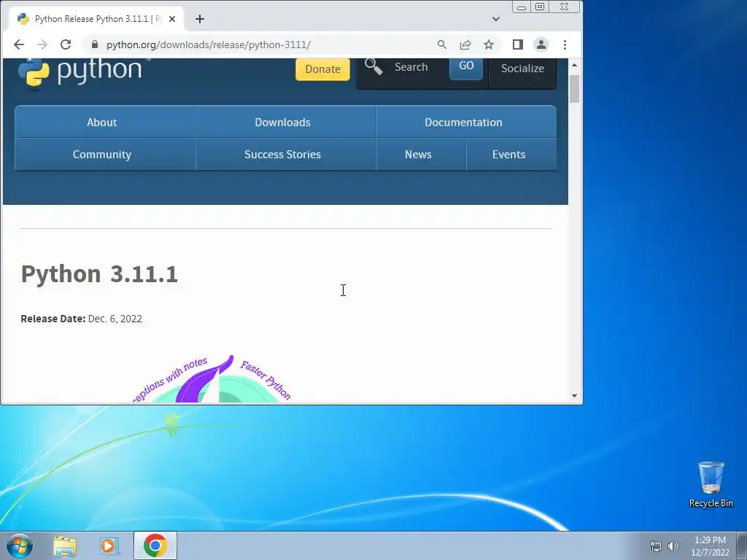Click the browser forward arrow
747x560 pixels.
(x=42, y=44)
